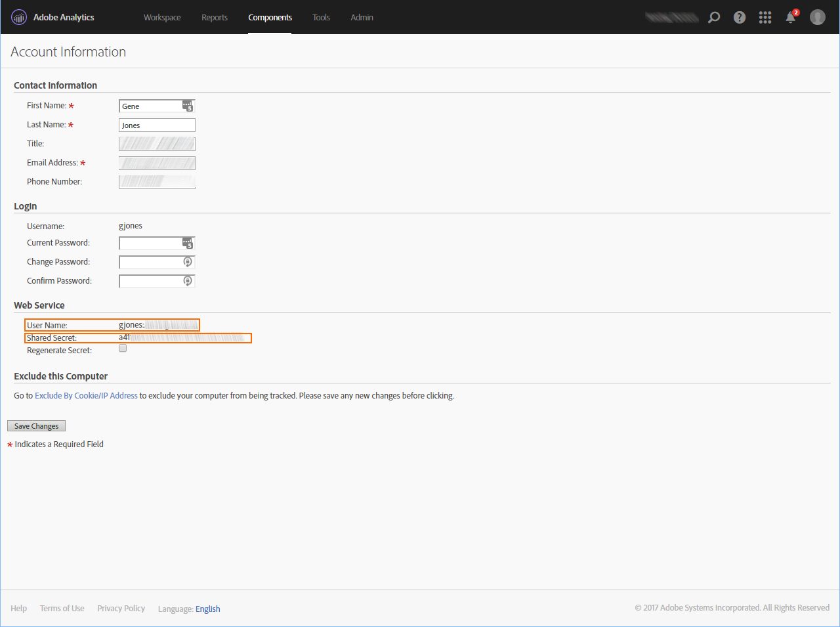Enable the Regenerate Secret checkbox
This screenshot has height=627, width=840.
click(x=123, y=349)
